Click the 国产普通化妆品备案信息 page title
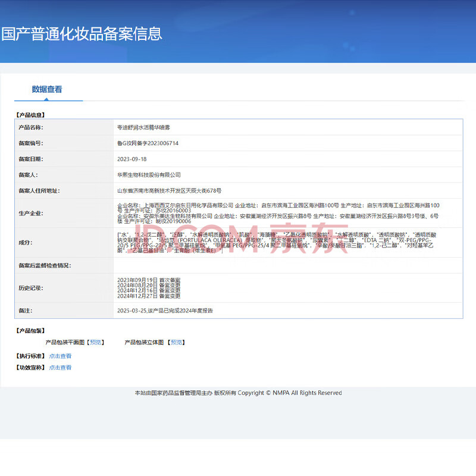This screenshot has width=476, height=476. (x=82, y=33)
